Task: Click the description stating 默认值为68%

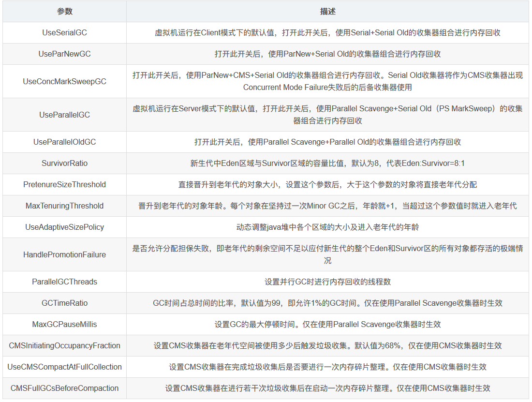Action: [327, 346]
